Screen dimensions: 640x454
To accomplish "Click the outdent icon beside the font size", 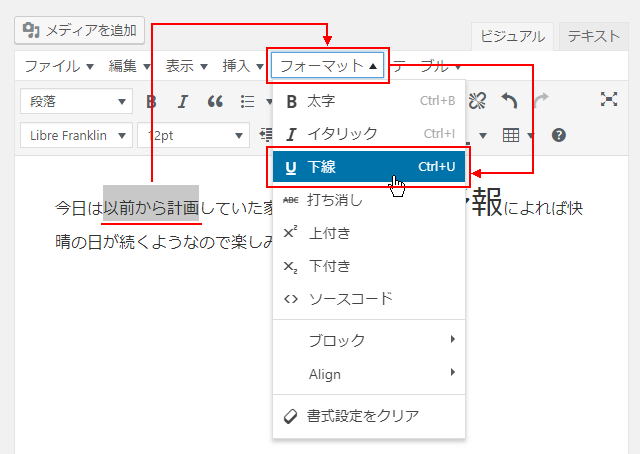I will (x=266, y=134).
